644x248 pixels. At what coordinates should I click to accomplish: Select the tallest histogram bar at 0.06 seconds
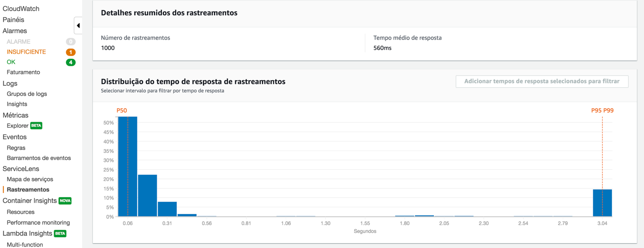click(127, 166)
